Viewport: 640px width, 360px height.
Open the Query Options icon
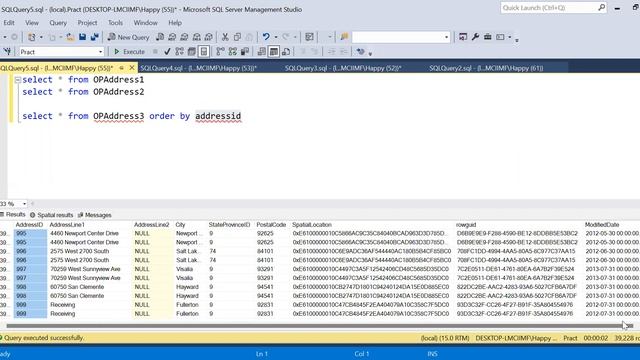point(191,51)
